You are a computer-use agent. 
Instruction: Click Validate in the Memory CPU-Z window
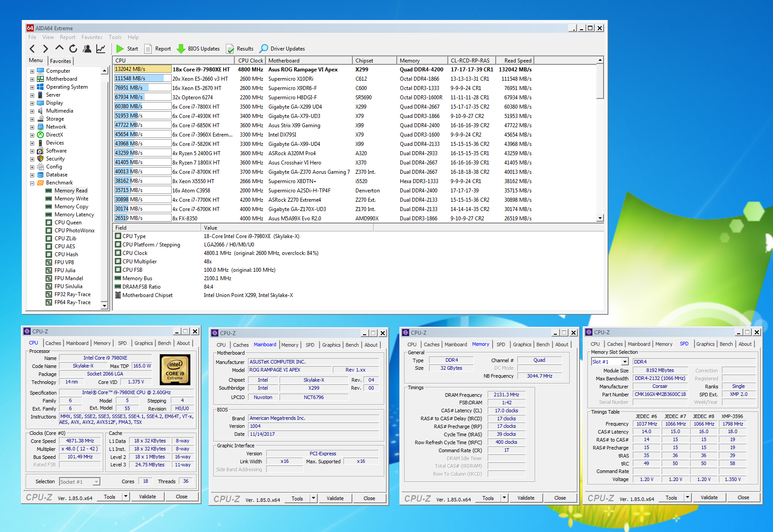[x=526, y=498]
